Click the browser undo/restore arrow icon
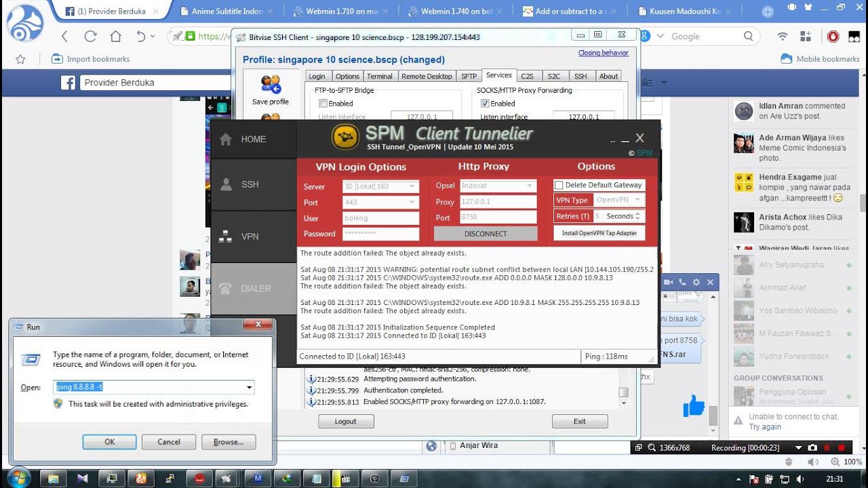Viewport: 868px width, 488px height. coord(141,37)
